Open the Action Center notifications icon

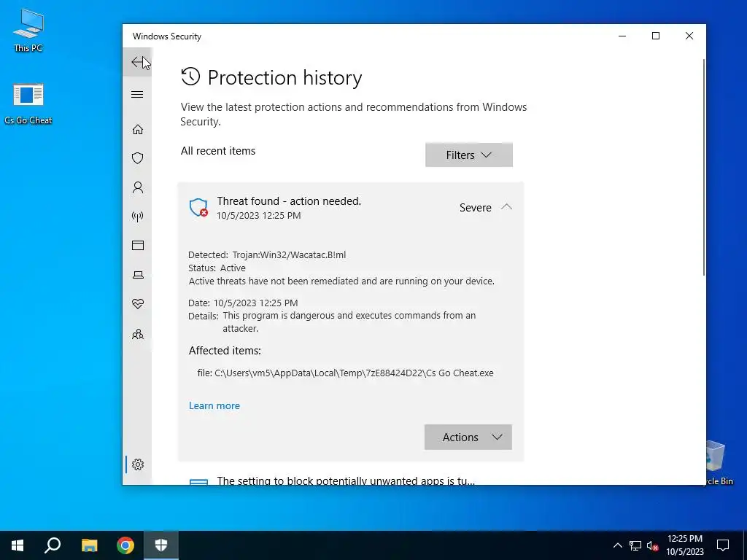(723, 545)
